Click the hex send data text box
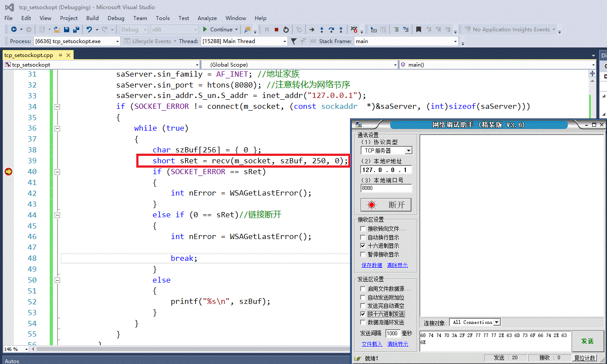 pyautogui.click(x=495, y=341)
